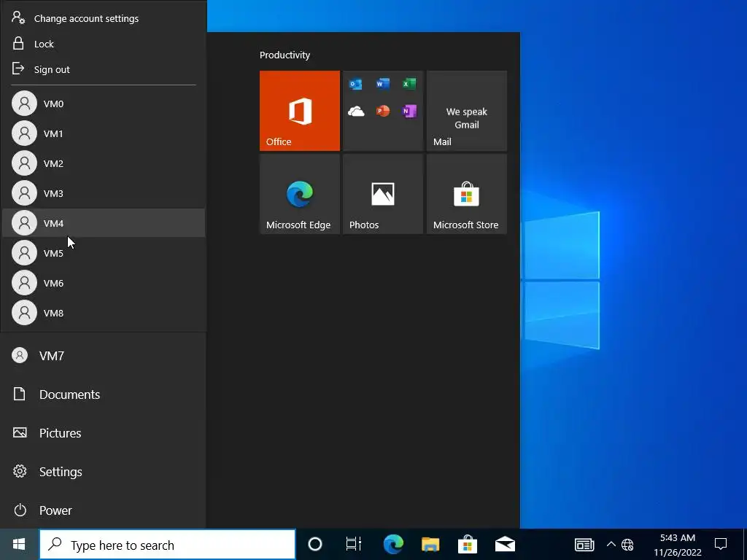The image size is (747, 560).
Task: Launch Edge from the taskbar
Action: (393, 544)
